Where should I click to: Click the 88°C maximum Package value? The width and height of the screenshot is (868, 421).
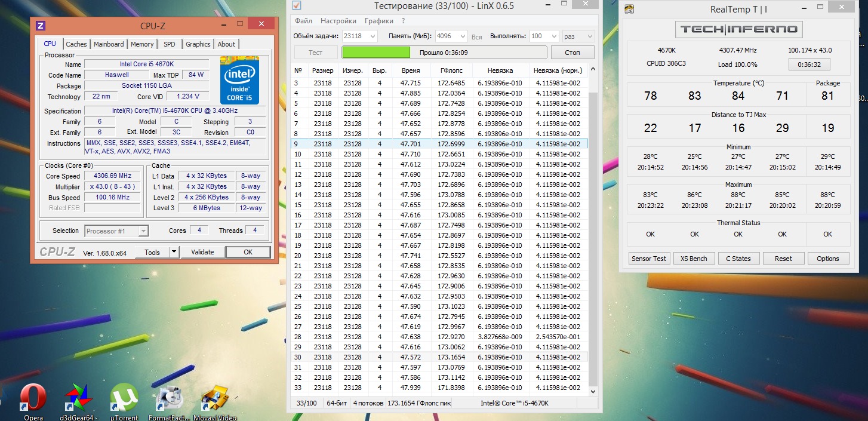point(827,195)
